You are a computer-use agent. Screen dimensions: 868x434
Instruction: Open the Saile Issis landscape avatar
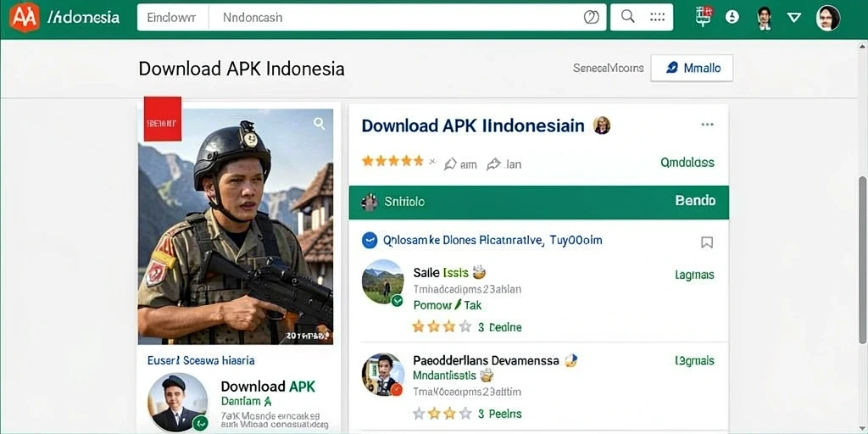[x=382, y=281]
